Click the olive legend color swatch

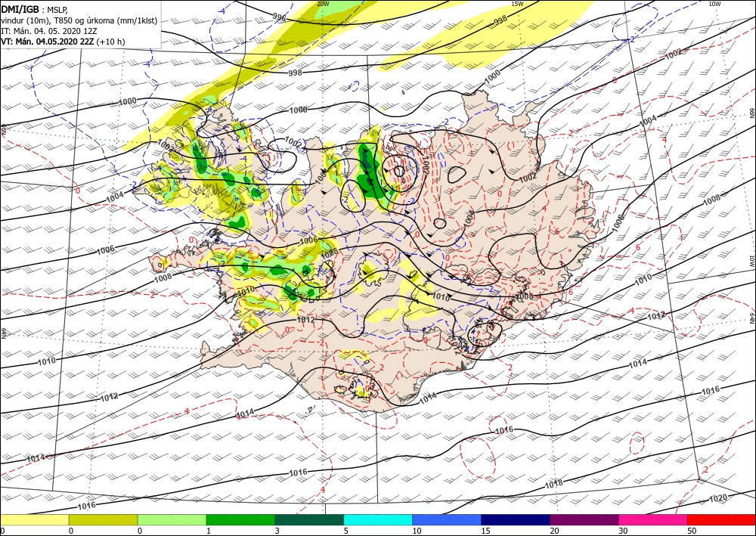point(103,520)
